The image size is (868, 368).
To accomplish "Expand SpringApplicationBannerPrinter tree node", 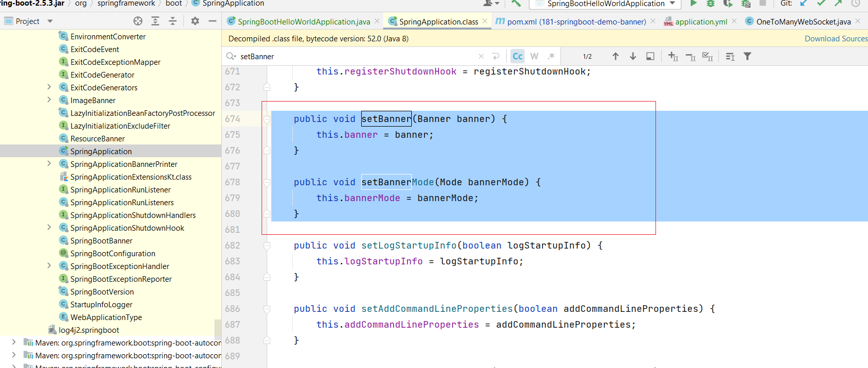I will point(49,164).
